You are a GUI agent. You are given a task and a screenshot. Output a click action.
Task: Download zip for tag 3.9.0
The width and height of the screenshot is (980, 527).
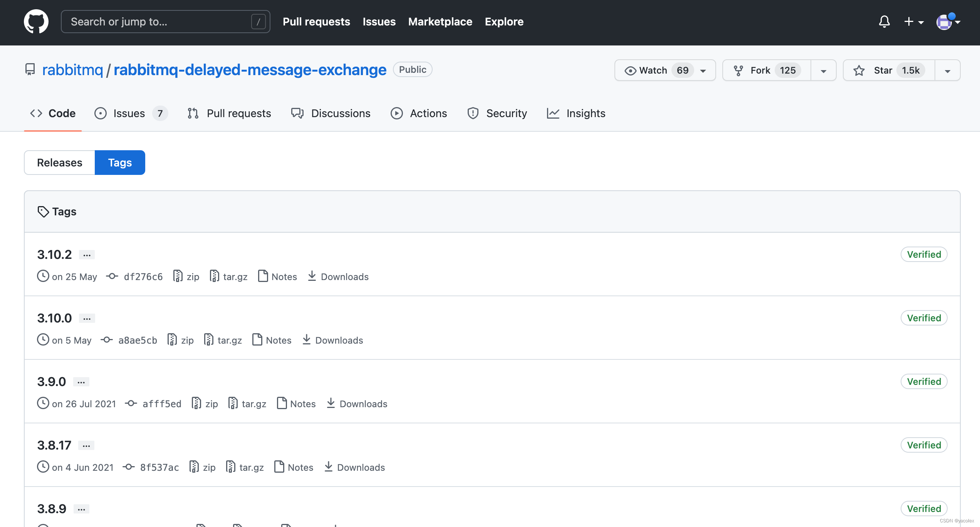[205, 404]
